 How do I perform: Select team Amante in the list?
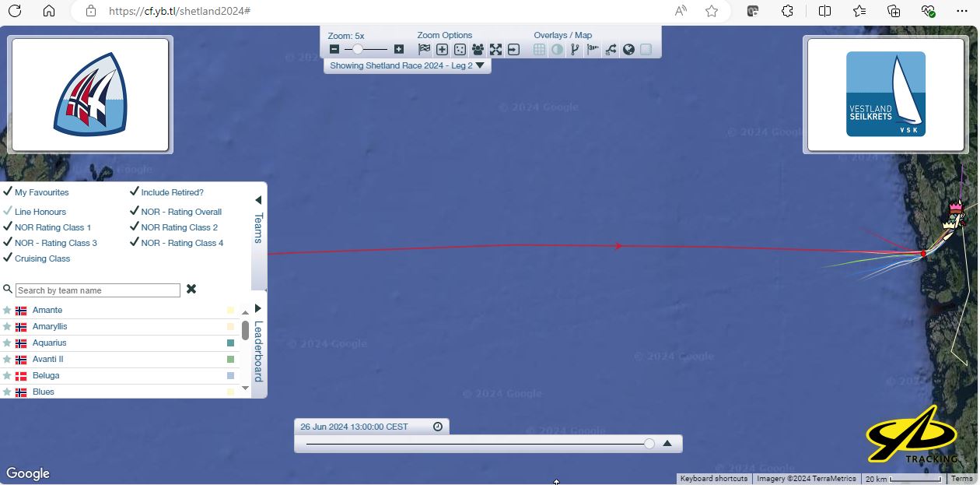pos(47,310)
